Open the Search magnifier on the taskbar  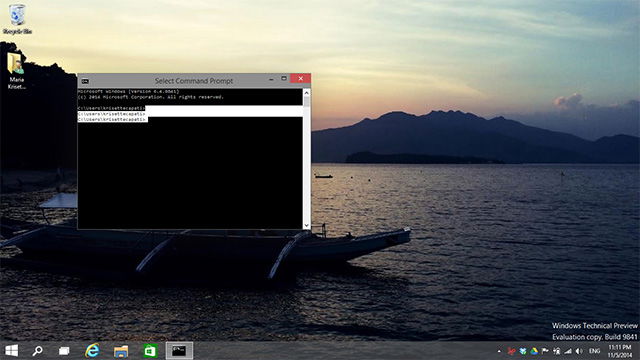(38, 351)
